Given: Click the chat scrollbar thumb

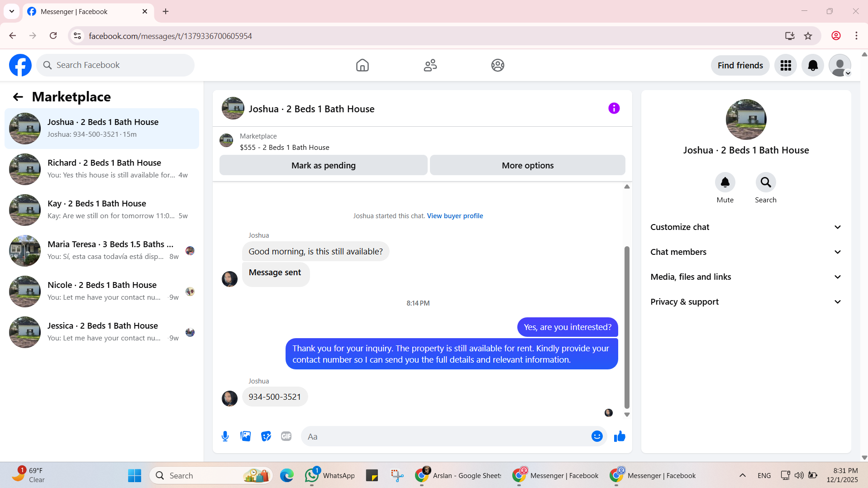Looking at the screenshot, I should click(x=627, y=328).
